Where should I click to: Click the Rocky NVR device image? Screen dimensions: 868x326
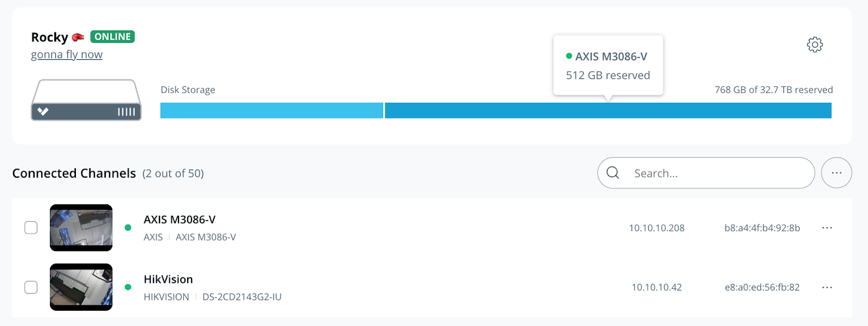pyautogui.click(x=86, y=100)
